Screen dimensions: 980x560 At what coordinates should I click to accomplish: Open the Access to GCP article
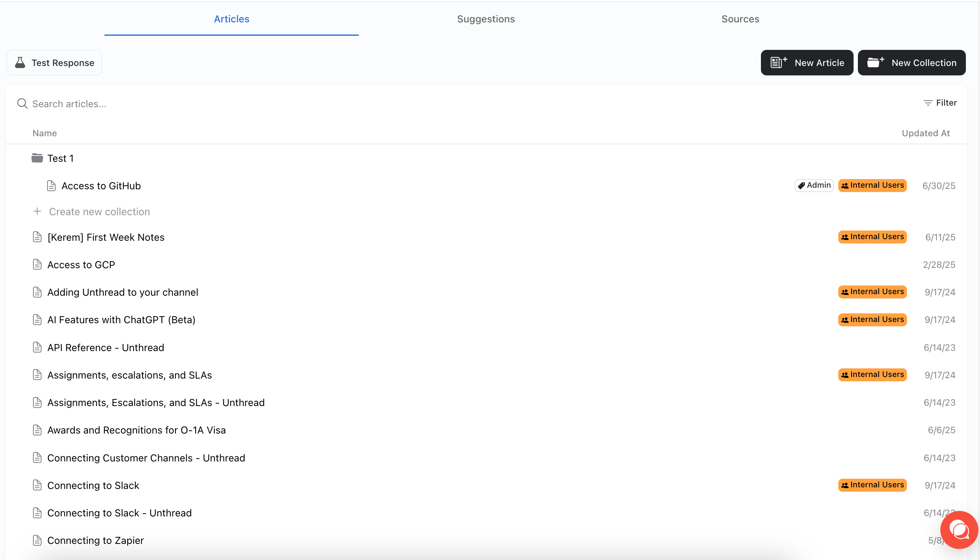coord(81,264)
